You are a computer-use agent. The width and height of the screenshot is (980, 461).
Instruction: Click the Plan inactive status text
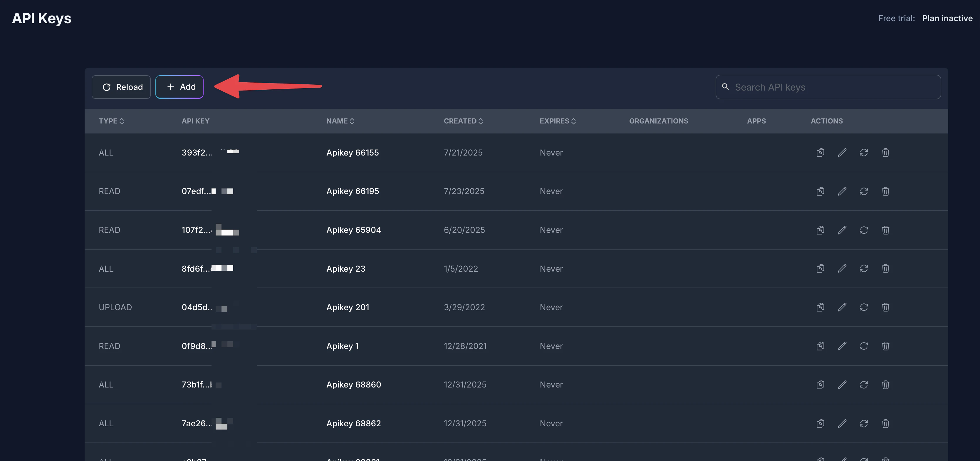click(947, 18)
